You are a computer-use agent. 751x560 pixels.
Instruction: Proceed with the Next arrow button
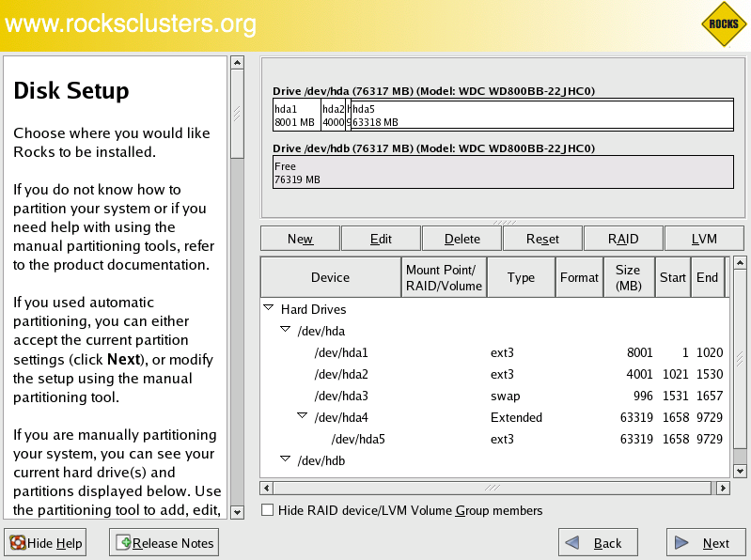click(x=705, y=542)
